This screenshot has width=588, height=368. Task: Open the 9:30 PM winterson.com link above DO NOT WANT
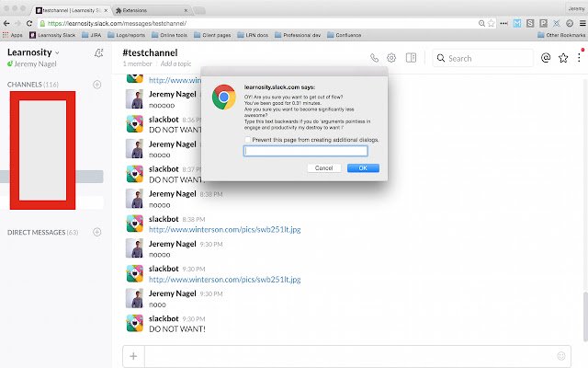[x=224, y=280]
